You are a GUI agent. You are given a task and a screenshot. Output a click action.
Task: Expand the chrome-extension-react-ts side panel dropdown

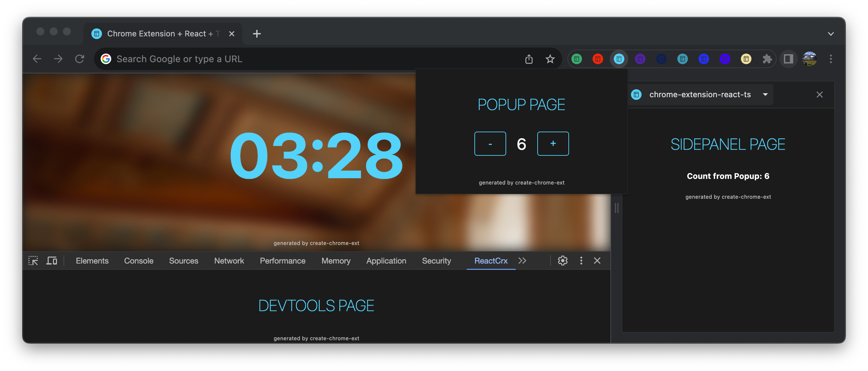coord(765,95)
